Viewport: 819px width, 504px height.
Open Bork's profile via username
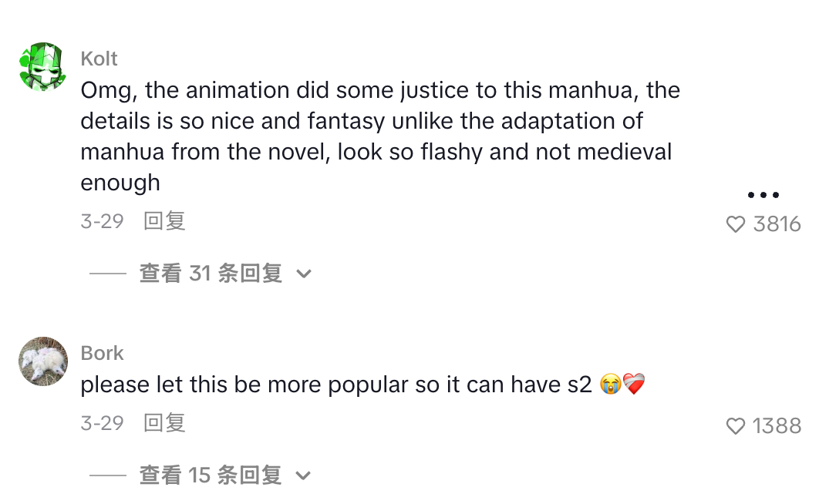point(102,353)
